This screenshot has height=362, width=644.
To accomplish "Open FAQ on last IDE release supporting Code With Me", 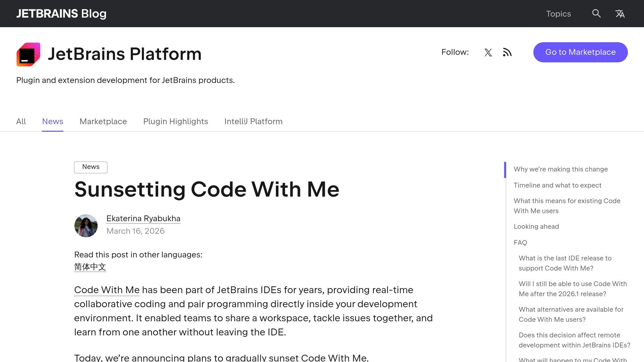I will click(565, 263).
